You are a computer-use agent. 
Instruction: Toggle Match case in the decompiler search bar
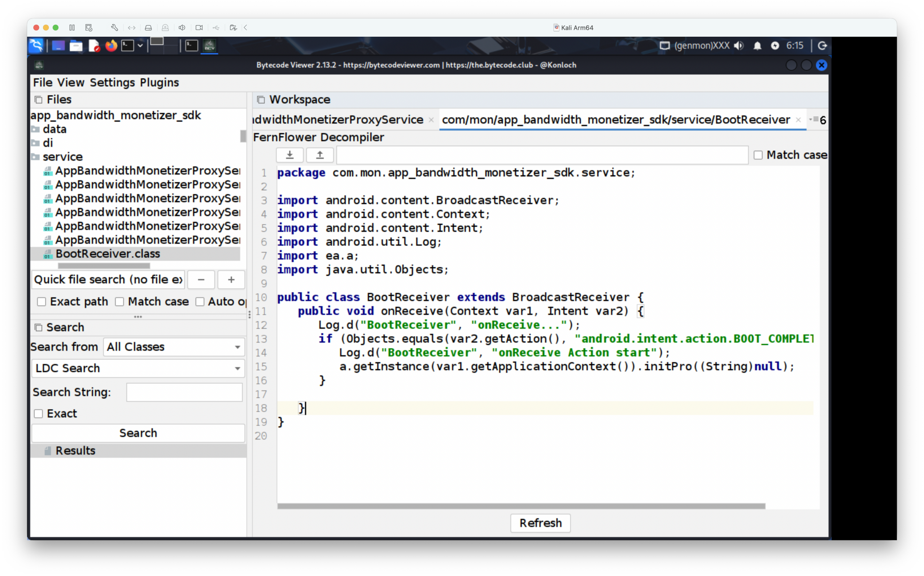coord(758,155)
